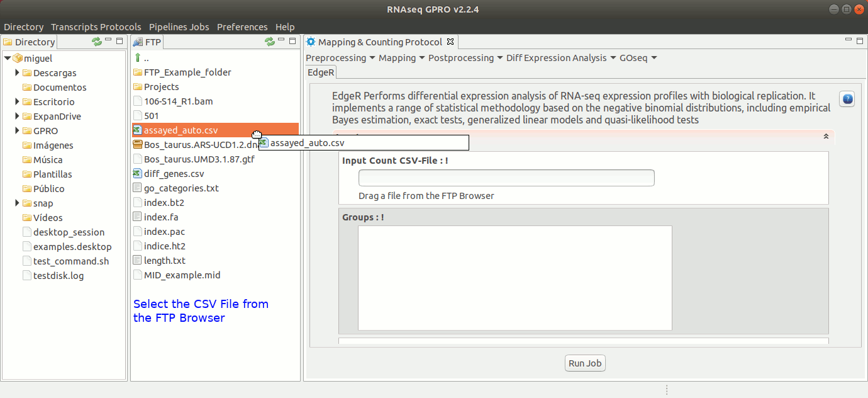Image resolution: width=868 pixels, height=398 pixels.
Task: Open the GOseq dropdown menu
Action: pyautogui.click(x=638, y=58)
